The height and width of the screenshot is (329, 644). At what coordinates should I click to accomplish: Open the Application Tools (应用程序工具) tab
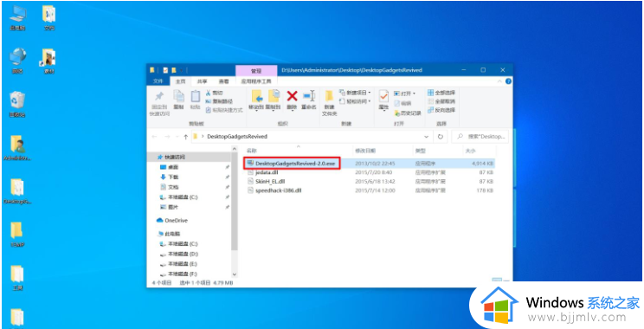pos(256,81)
